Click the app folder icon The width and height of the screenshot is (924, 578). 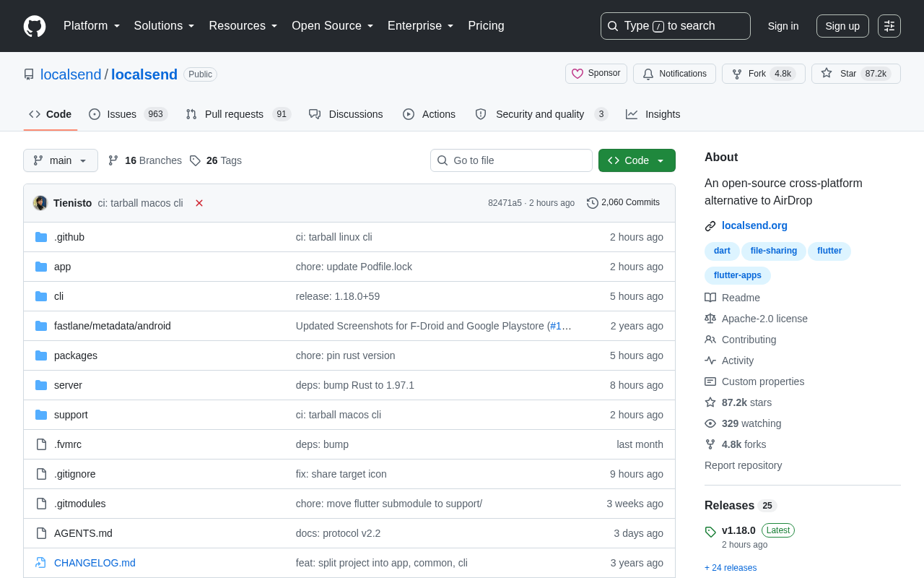click(41, 267)
